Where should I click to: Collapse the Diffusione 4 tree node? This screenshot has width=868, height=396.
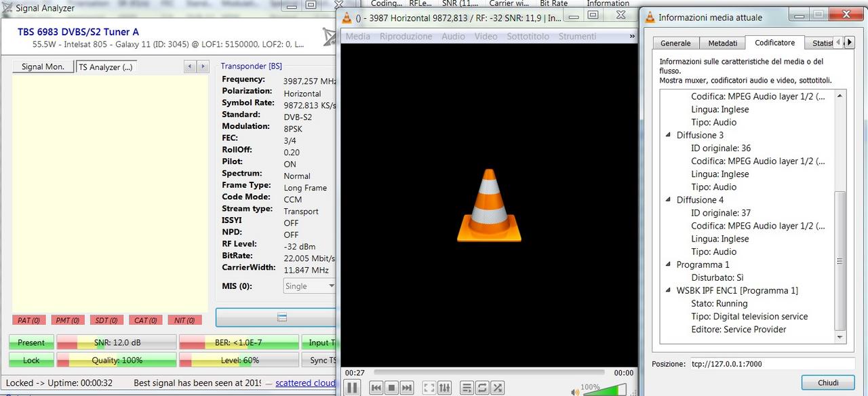click(x=669, y=200)
